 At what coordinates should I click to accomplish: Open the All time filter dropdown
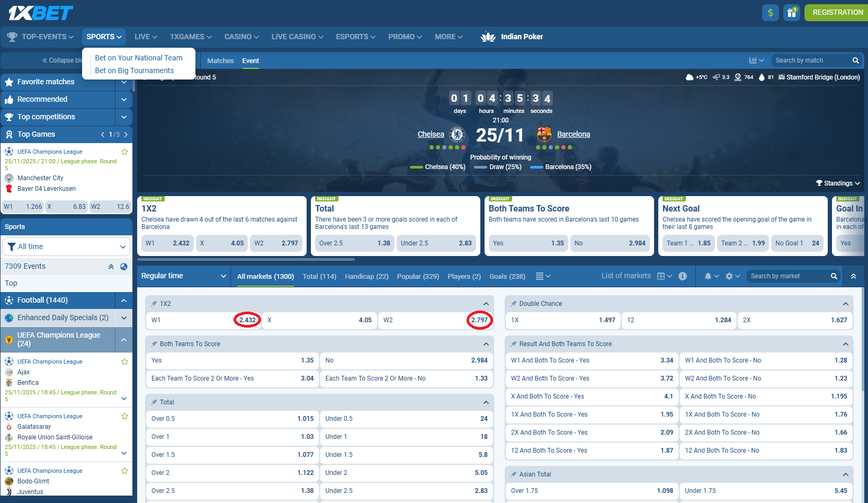pyautogui.click(x=67, y=247)
